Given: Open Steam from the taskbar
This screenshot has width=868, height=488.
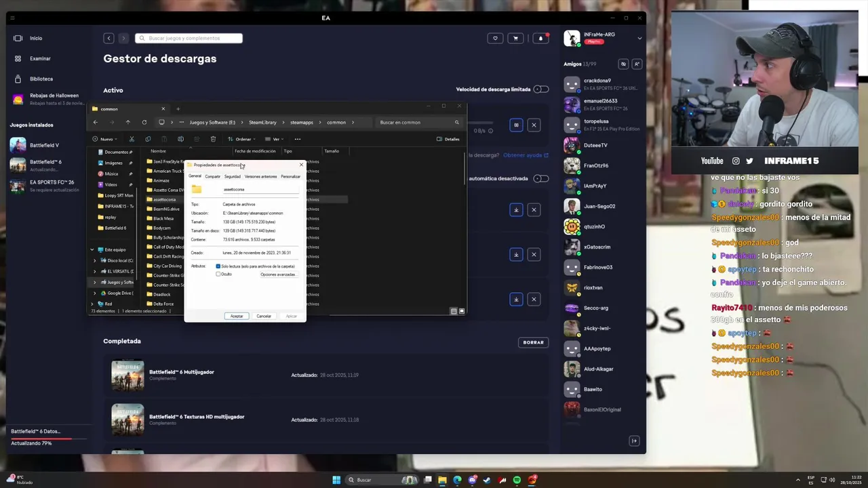Looking at the screenshot, I should 487,480.
